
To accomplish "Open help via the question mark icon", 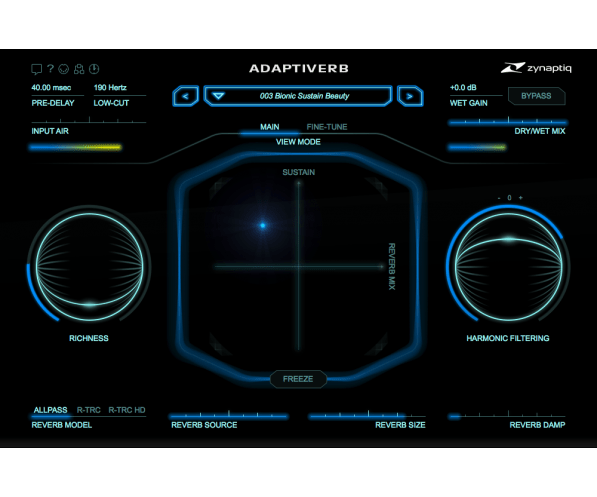I will click(x=50, y=69).
